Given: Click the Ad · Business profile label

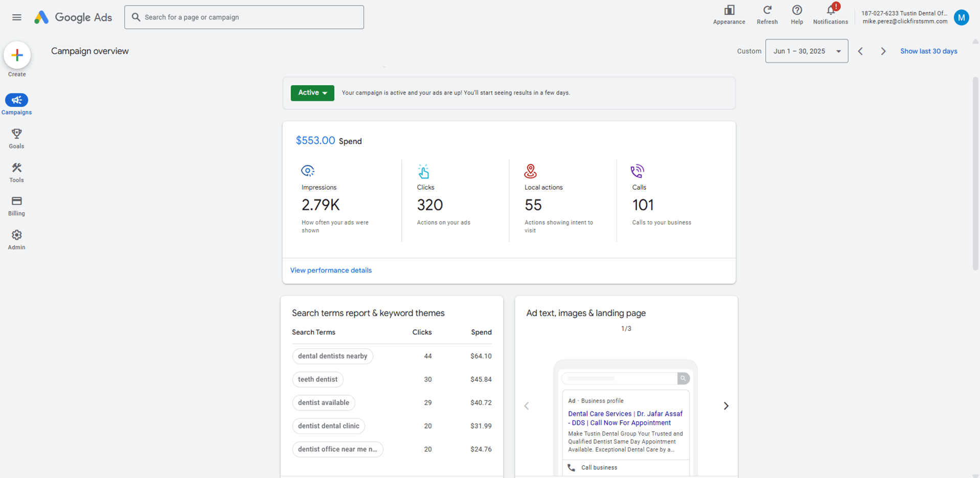Looking at the screenshot, I should [x=596, y=401].
